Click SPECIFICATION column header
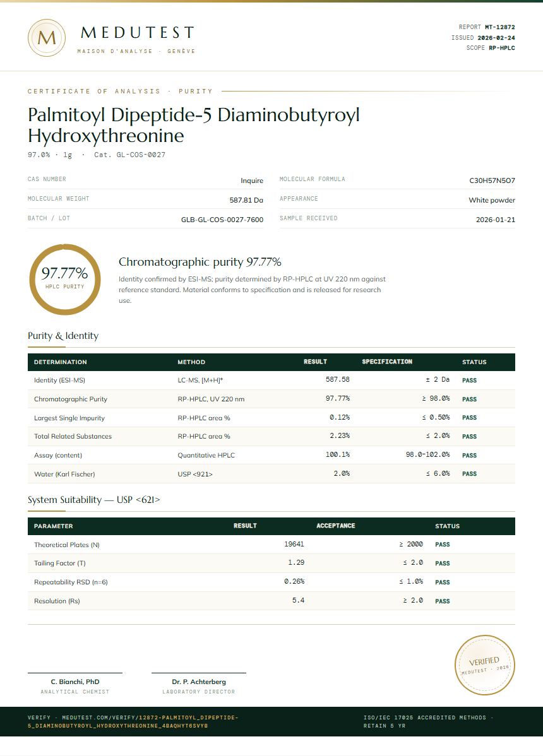The height and width of the screenshot is (756, 543). (387, 362)
